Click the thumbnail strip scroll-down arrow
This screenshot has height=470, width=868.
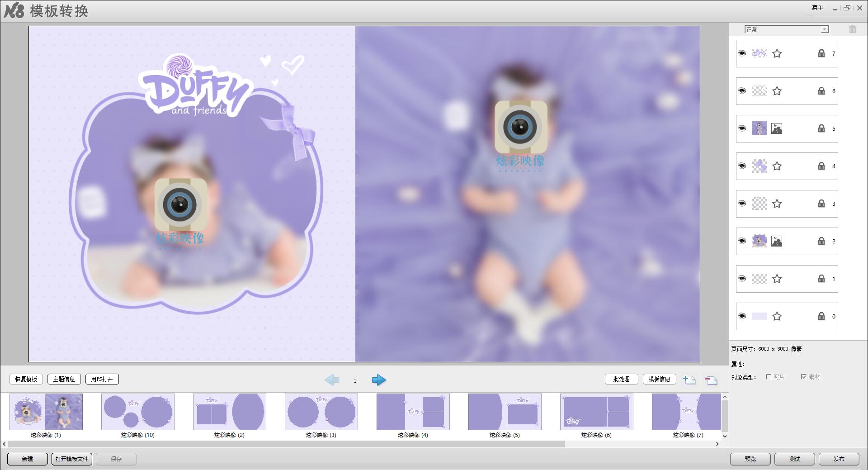coord(725,437)
